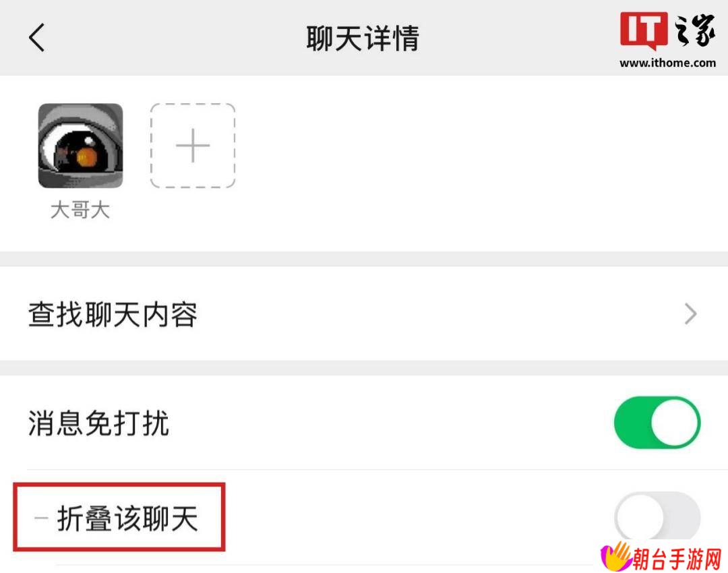Click the white knob of 消息免打扰 switch
728x573 pixels.
click(x=675, y=423)
